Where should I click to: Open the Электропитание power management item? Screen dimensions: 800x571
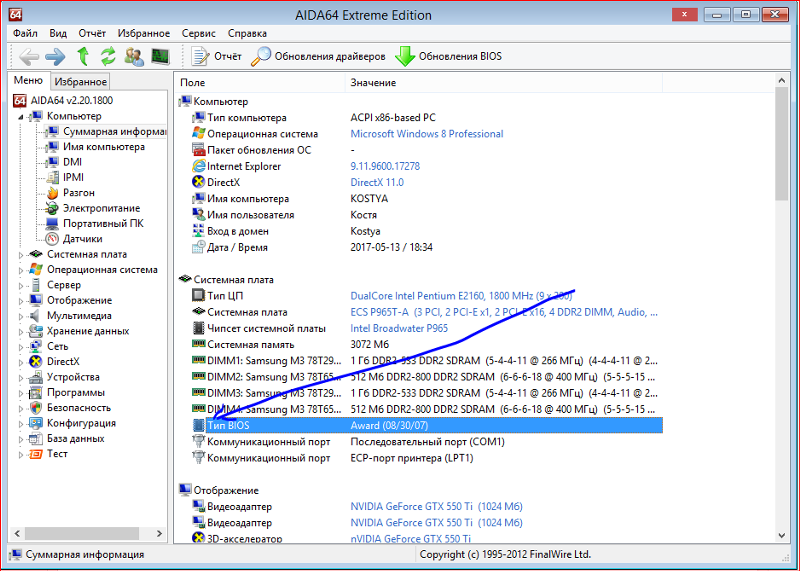tap(101, 208)
